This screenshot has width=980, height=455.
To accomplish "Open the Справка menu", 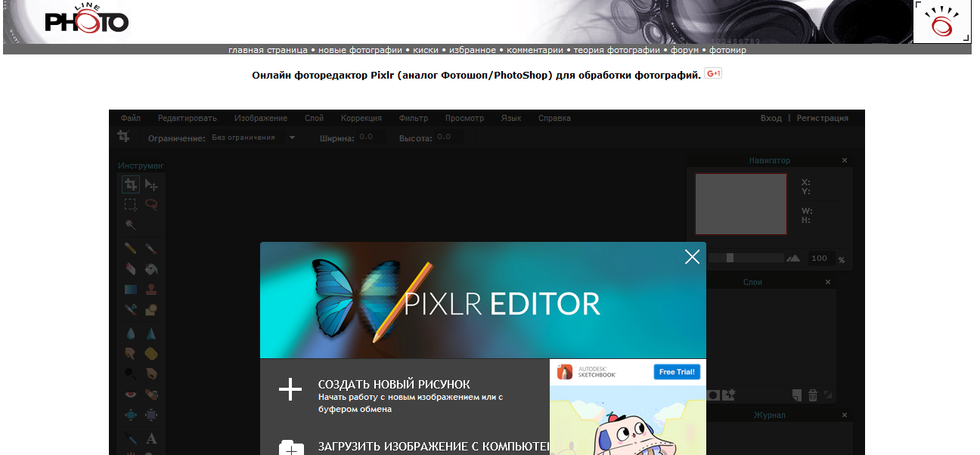I will point(554,118).
